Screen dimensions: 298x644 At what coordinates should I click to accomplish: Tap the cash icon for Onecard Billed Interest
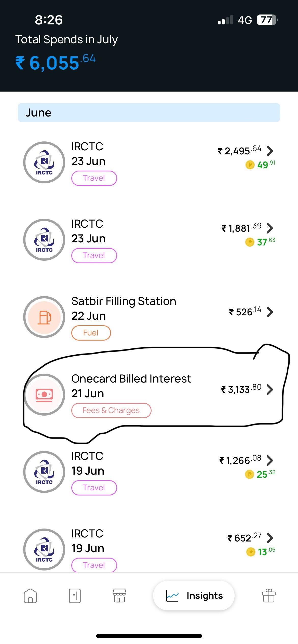coord(44,394)
